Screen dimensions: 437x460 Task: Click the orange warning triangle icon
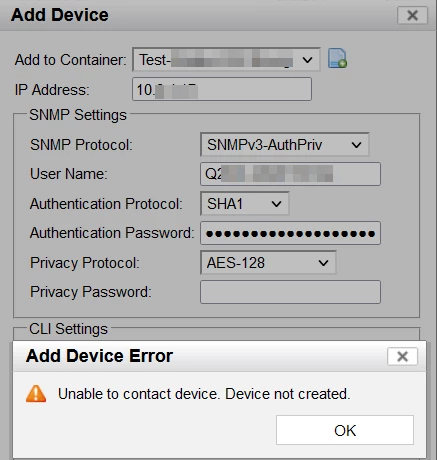click(x=36, y=394)
